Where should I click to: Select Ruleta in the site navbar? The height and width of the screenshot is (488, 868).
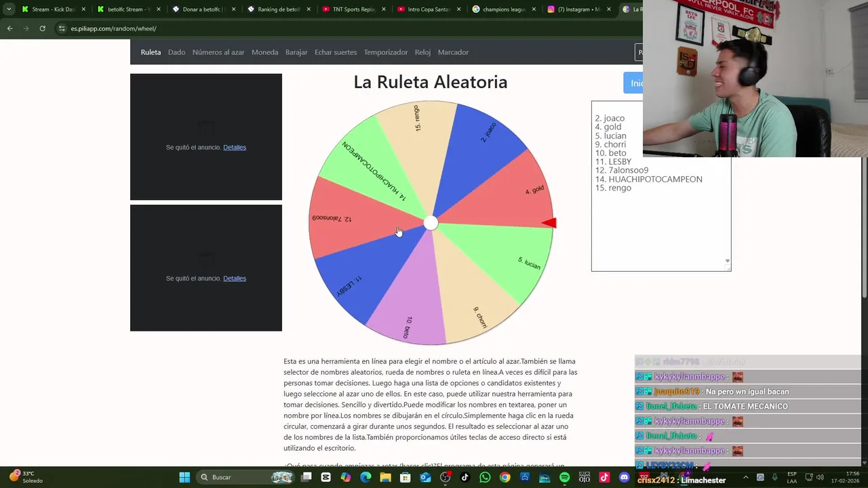click(x=151, y=52)
